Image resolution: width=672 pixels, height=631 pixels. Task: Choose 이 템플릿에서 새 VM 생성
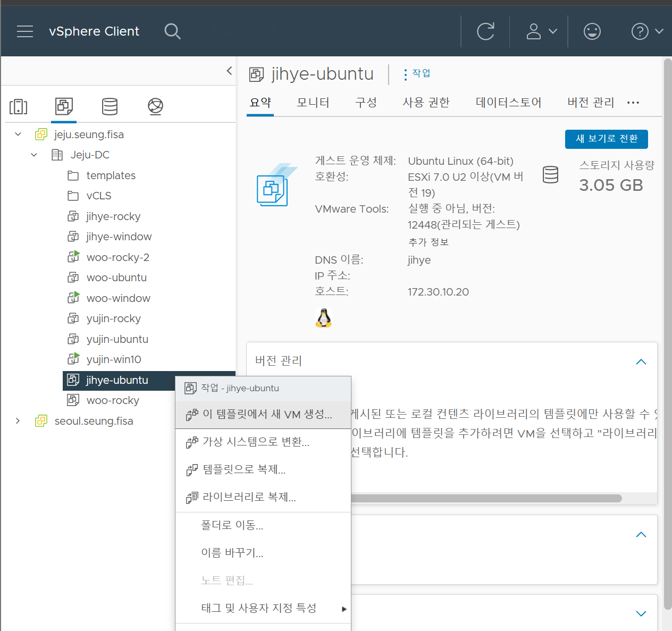pyautogui.click(x=263, y=415)
